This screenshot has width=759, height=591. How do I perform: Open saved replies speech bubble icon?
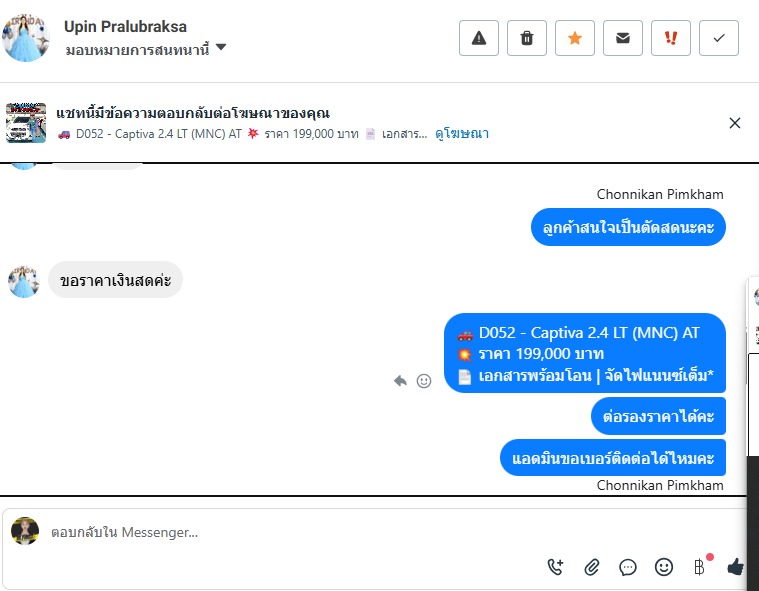tap(627, 567)
